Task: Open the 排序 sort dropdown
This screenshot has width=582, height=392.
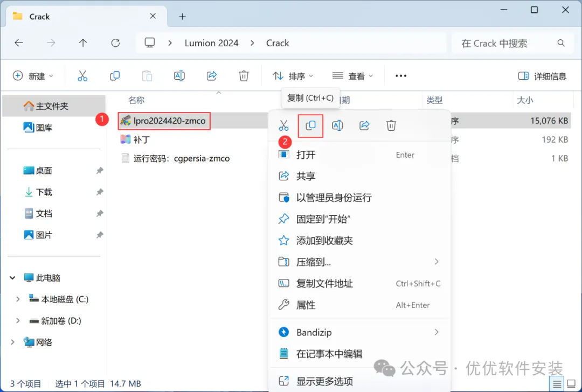Action: click(293, 76)
